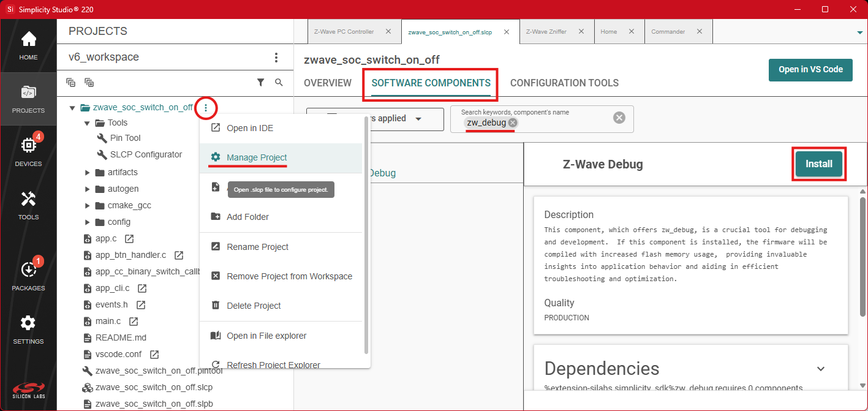Viewport: 868px width, 411px height.
Task: Open the filter funnel in Project Explorer
Action: [260, 82]
